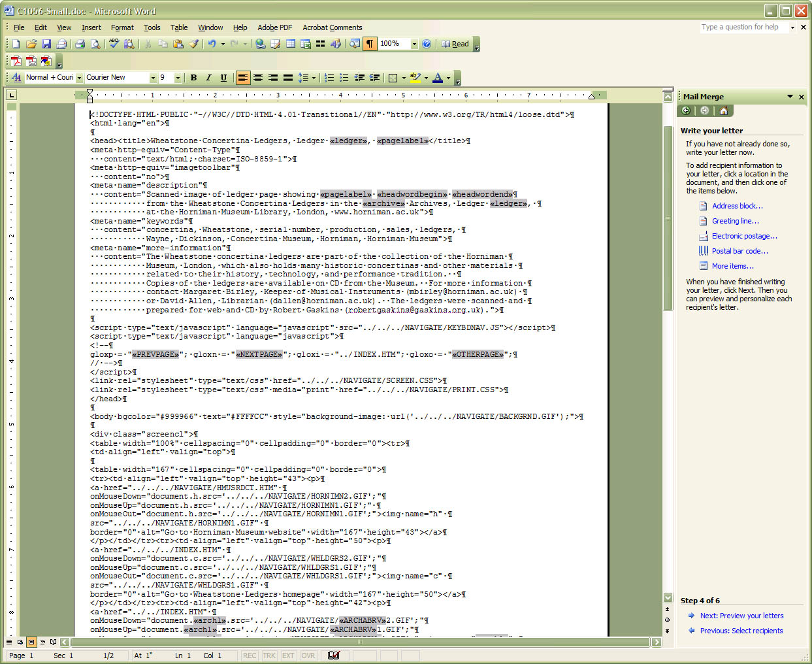The width and height of the screenshot is (812, 664).
Task: Click the Insert Table icon
Action: (290, 44)
